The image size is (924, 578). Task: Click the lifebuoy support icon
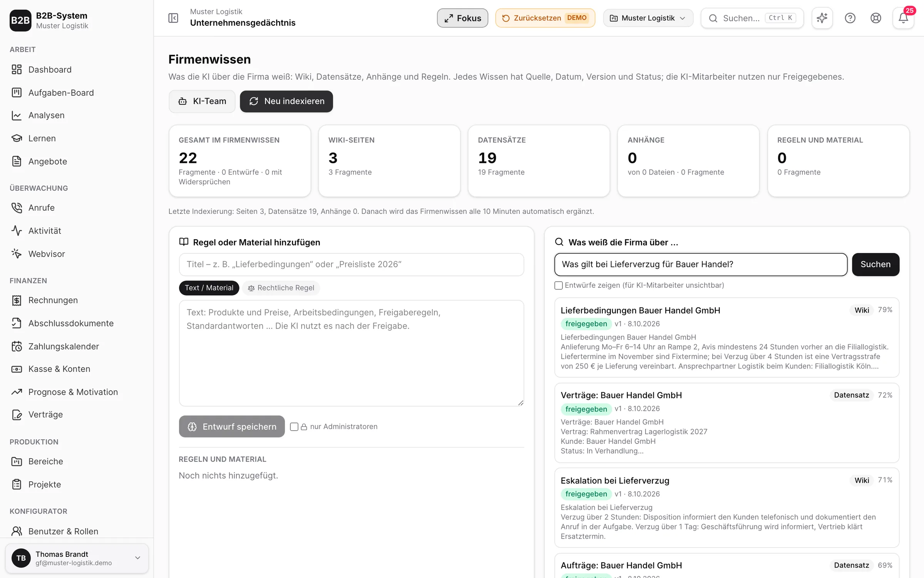pos(875,18)
